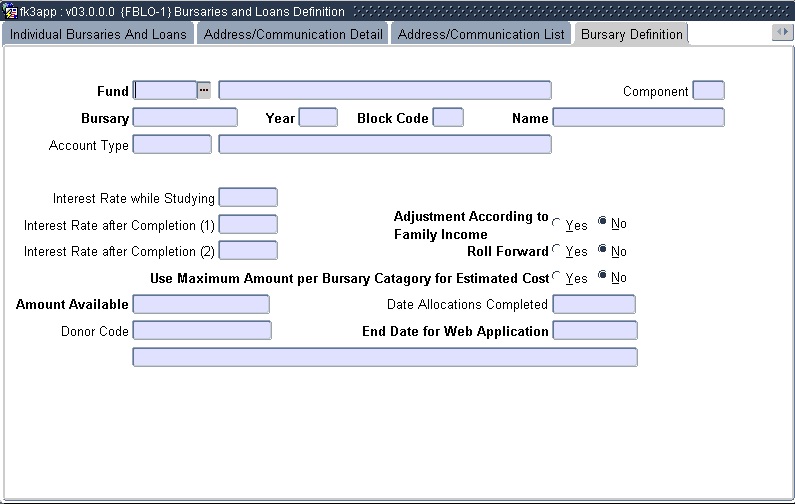This screenshot has height=504, width=795.
Task: Go to the Address/Communication List tab
Action: point(482,34)
